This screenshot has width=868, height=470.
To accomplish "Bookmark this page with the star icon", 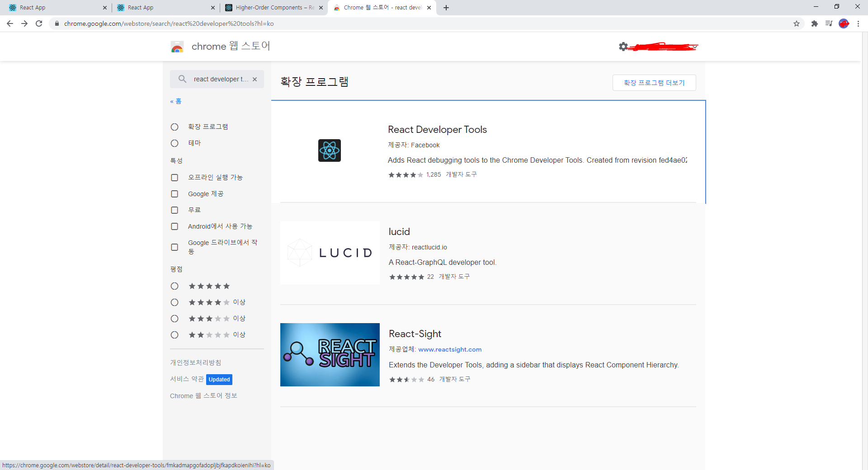I will 797,23.
